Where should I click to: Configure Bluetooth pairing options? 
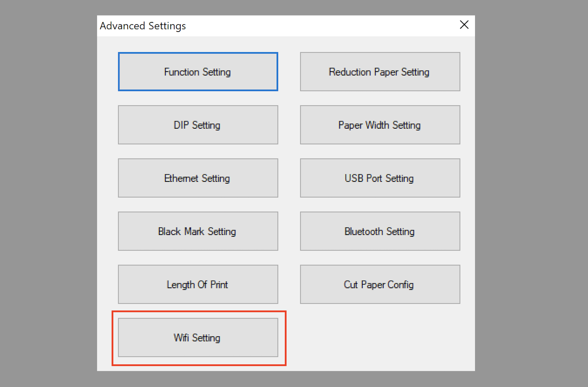[x=380, y=231]
